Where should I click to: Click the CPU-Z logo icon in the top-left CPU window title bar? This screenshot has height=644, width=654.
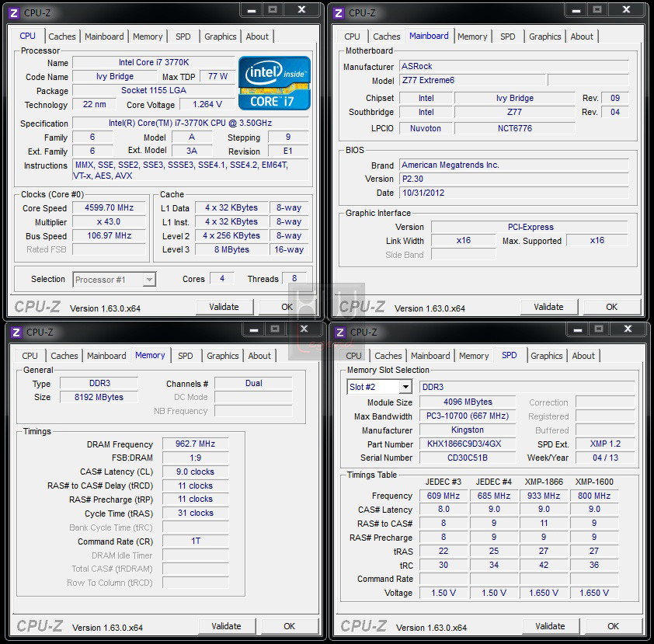pos(14,13)
